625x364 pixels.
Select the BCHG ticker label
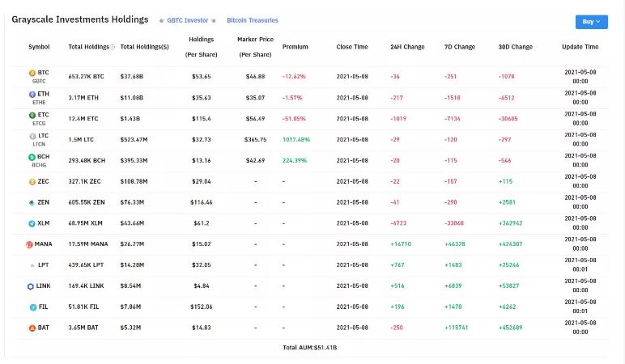point(39,165)
